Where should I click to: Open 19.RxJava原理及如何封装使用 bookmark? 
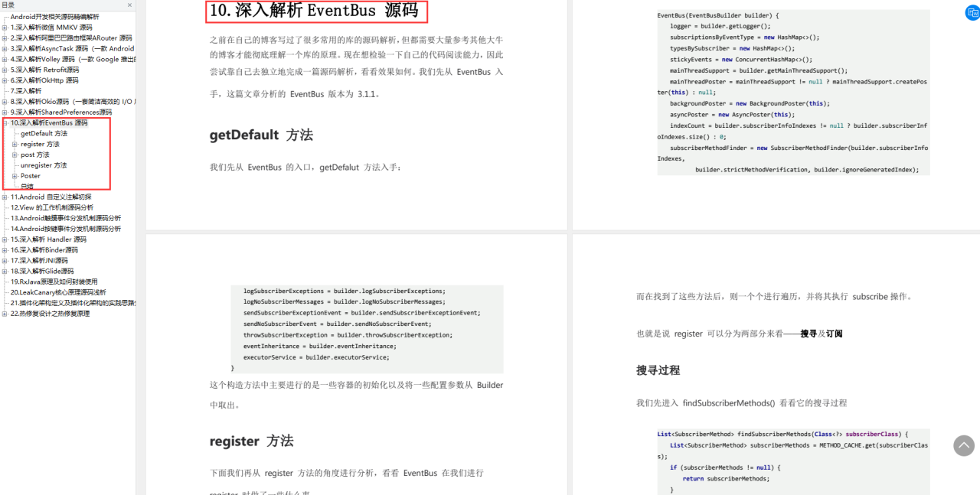tap(54, 282)
